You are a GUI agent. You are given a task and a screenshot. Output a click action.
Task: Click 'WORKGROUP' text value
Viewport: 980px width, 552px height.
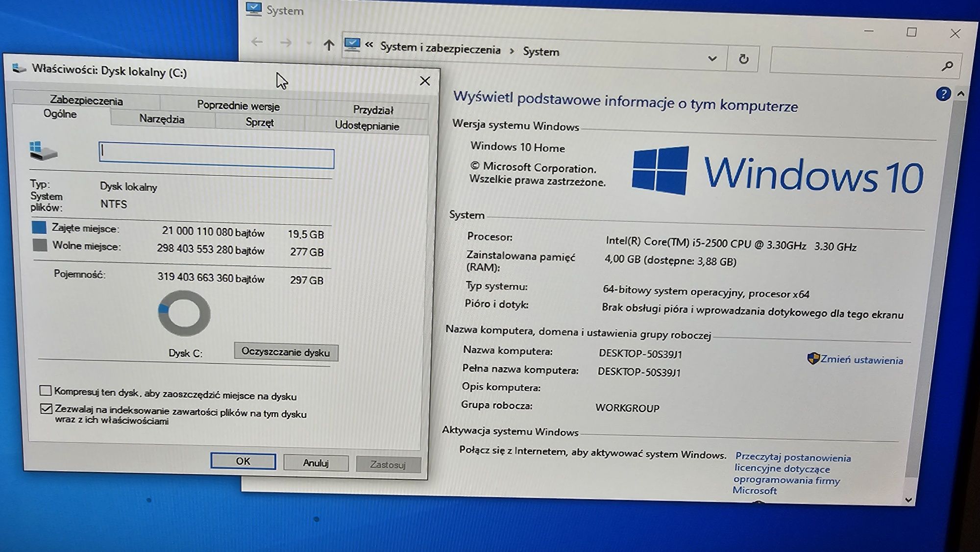(627, 408)
